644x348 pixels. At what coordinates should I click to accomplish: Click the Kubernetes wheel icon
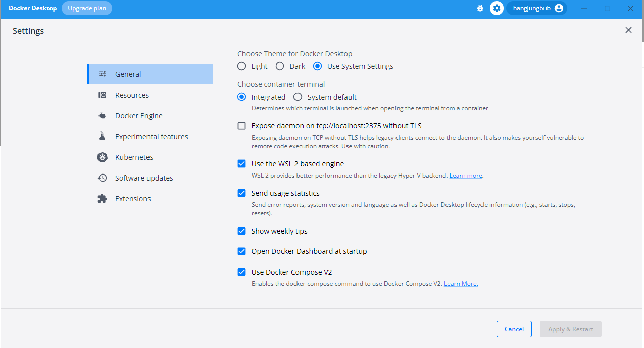click(x=103, y=157)
